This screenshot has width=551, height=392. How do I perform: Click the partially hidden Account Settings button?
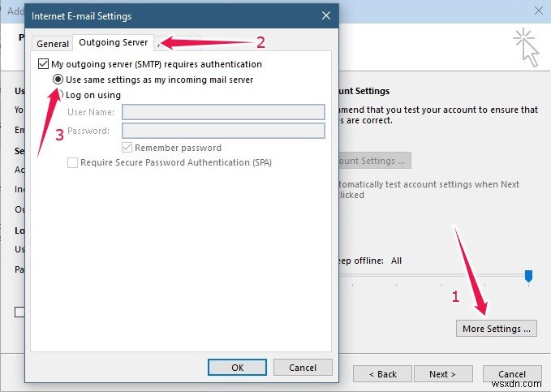click(x=374, y=161)
